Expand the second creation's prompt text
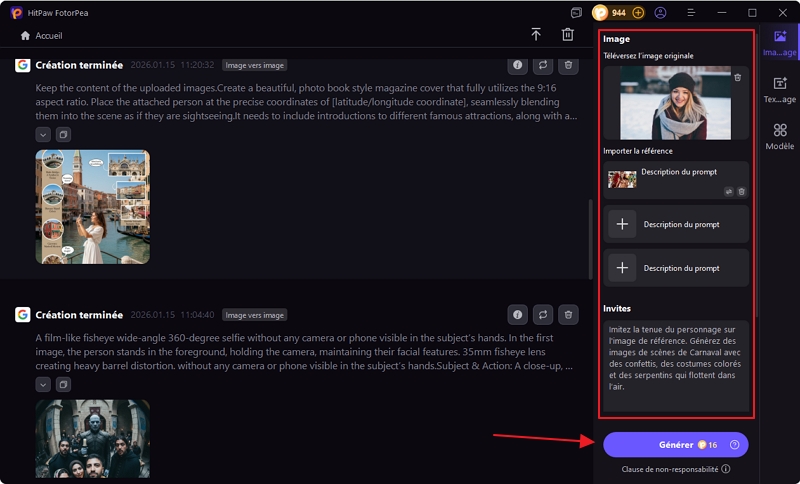 (43, 384)
